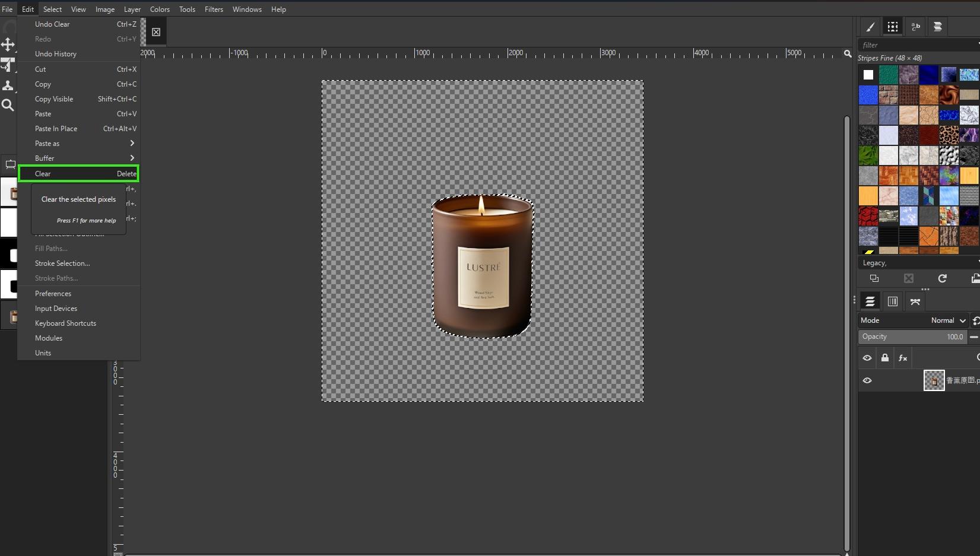This screenshot has height=556, width=980.
Task: Click the lock column header icon
Action: 885,358
